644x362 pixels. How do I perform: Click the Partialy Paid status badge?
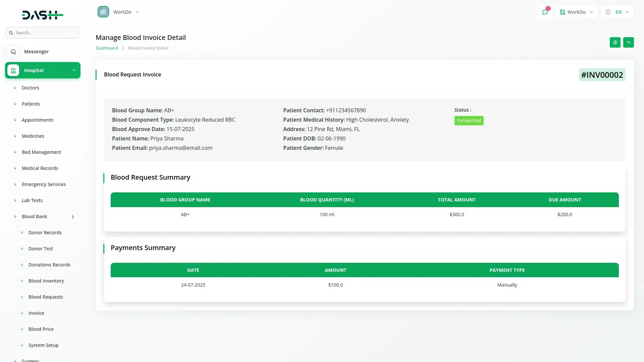click(469, 121)
